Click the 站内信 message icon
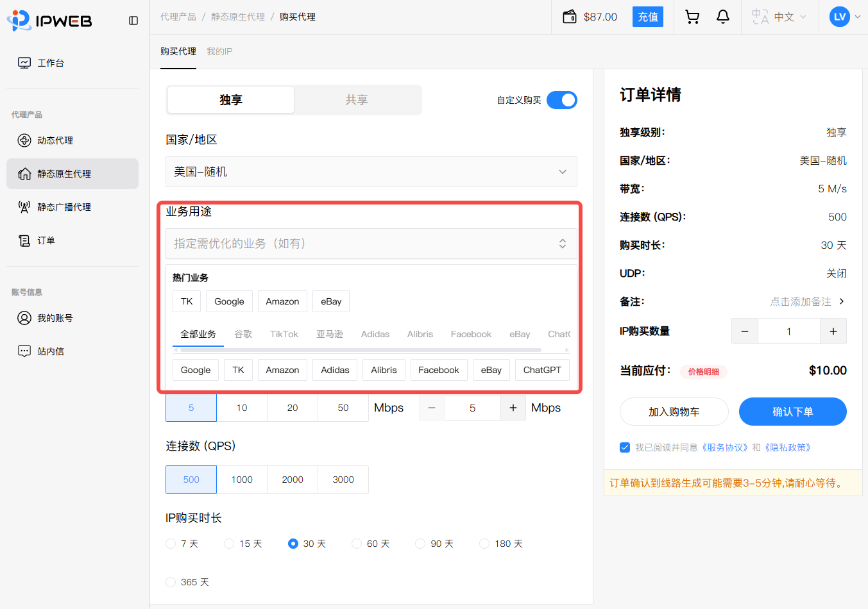Screen dimensions: 868x609 (x=24, y=351)
